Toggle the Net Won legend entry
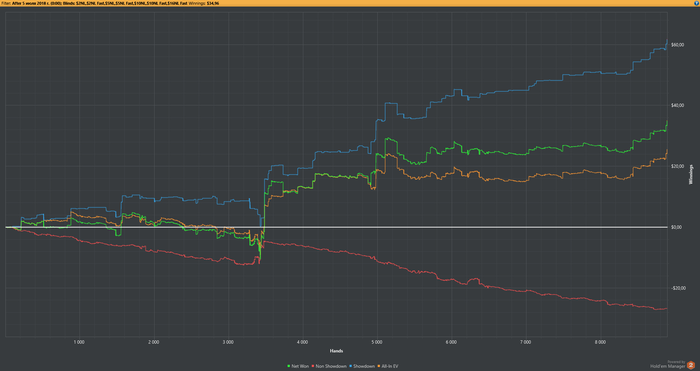The height and width of the screenshot is (371, 700). click(298, 366)
